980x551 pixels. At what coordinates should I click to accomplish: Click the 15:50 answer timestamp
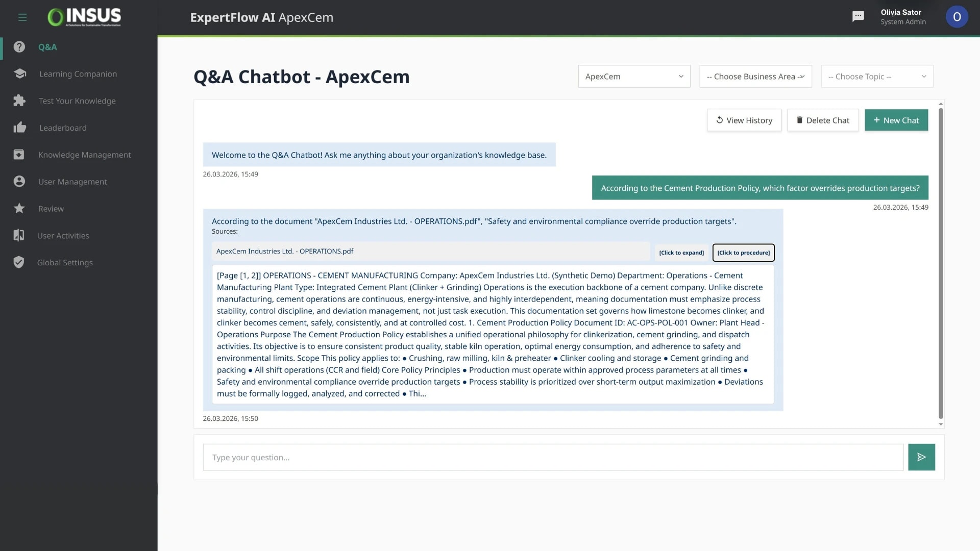[230, 418]
